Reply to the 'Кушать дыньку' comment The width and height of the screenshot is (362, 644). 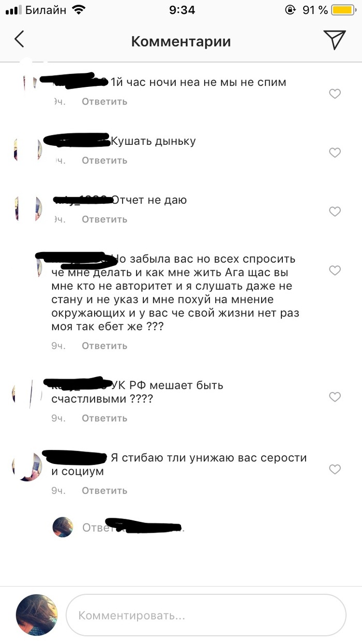pyautogui.click(x=104, y=160)
